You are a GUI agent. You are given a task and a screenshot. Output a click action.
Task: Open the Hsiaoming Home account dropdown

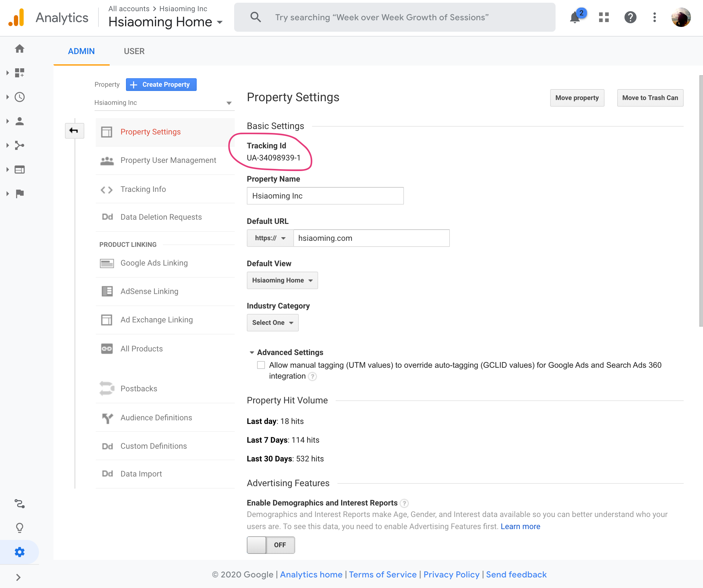(x=166, y=22)
